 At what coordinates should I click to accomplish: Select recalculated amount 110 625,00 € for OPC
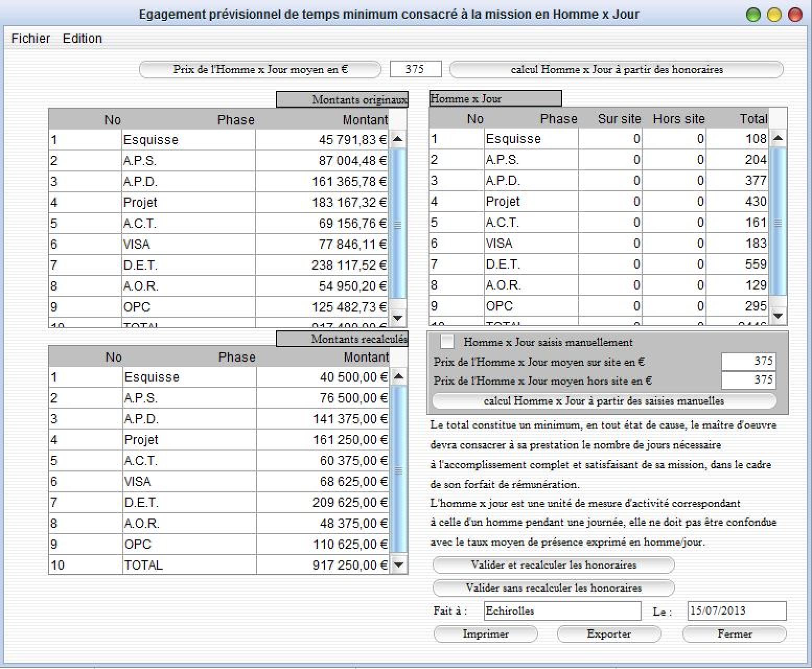[323, 544]
